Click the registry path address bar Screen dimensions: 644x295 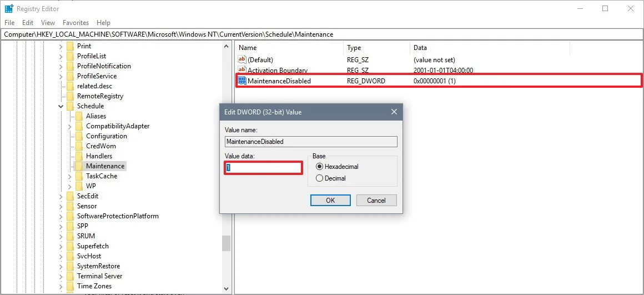point(322,34)
